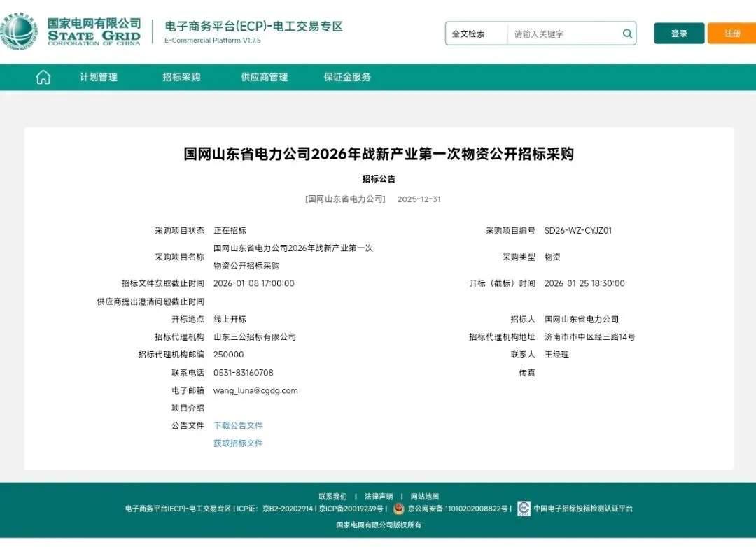Open the 保证金服务 menu

347,77
